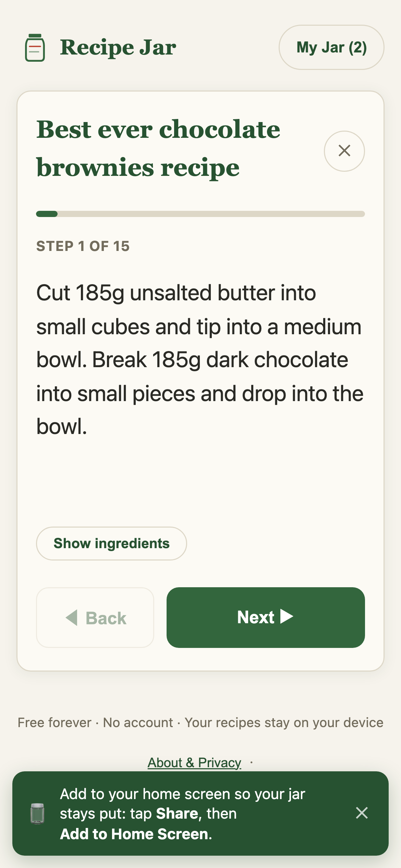Click the green filled portion of progress bar
Screen dimensions: 401x868
tap(47, 214)
